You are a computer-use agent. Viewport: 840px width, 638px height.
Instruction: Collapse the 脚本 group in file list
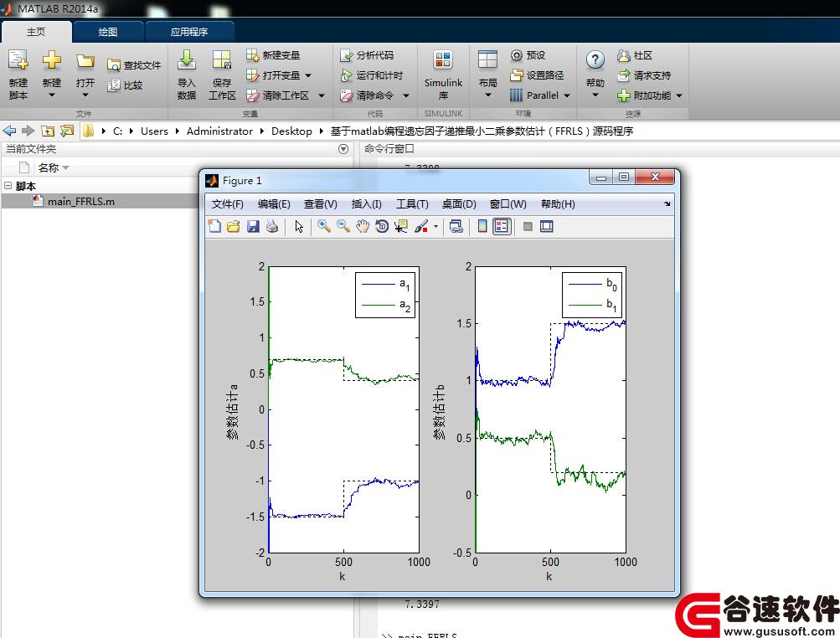(x=8, y=186)
